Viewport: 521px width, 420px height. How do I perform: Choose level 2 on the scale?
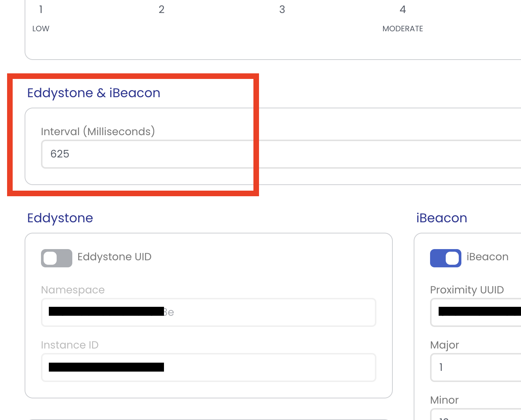pyautogui.click(x=161, y=10)
